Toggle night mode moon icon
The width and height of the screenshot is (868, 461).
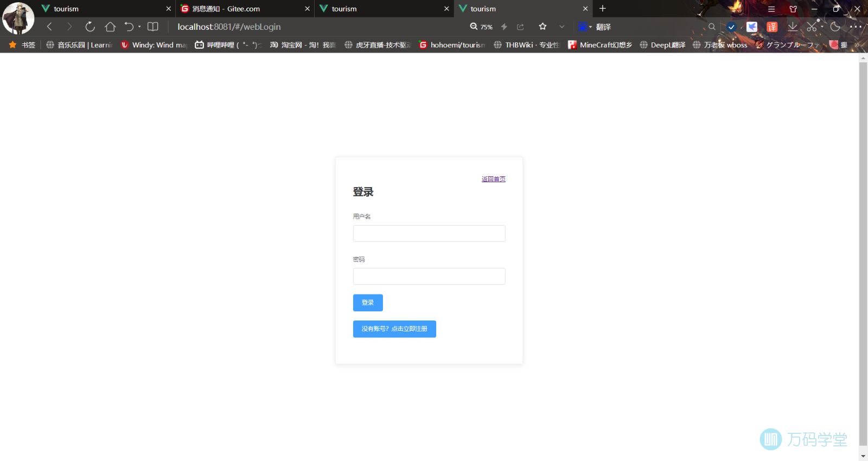click(x=835, y=27)
